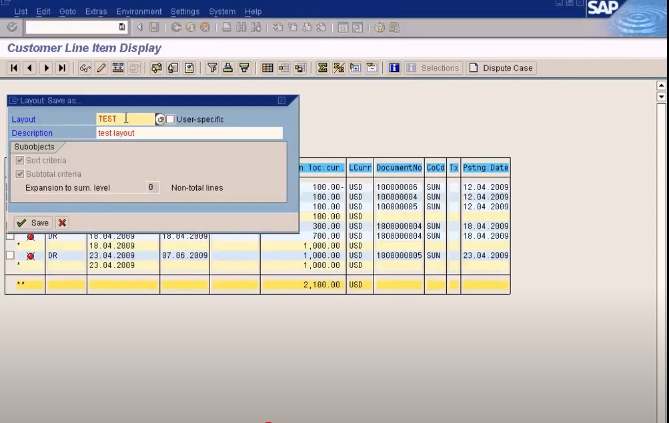Jump to the last item arrow
The image size is (669, 423).
(x=62, y=68)
